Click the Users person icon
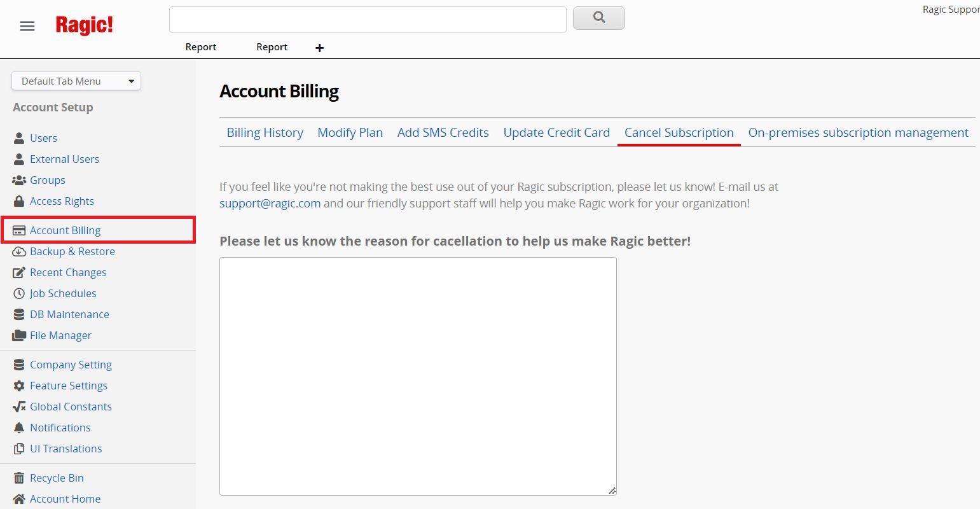The width and height of the screenshot is (980, 509). click(x=19, y=138)
